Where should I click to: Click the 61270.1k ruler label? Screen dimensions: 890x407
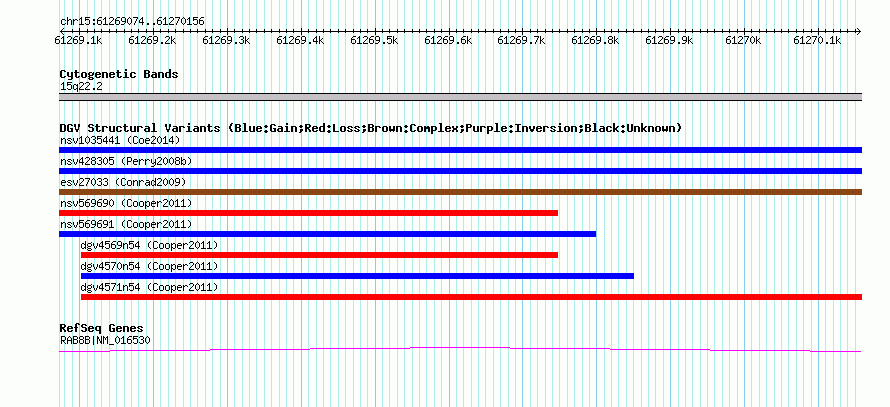coord(817,40)
